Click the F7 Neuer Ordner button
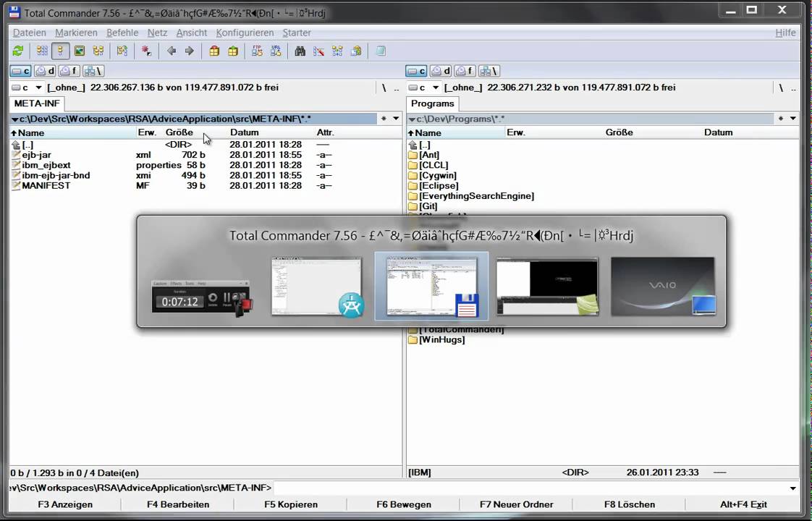Viewport: 812px width, 521px height. 516,504
